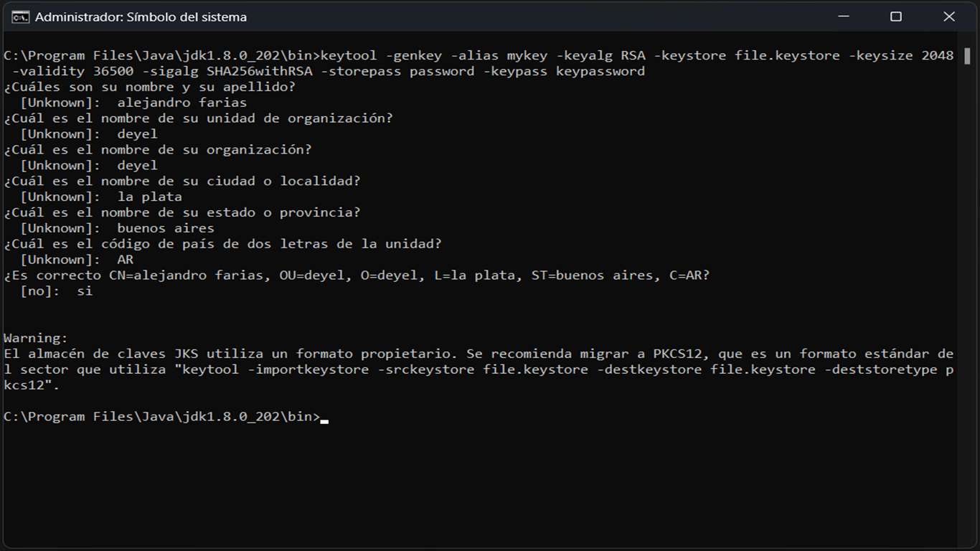Select the blinking cursor at the active prompt

(325, 417)
